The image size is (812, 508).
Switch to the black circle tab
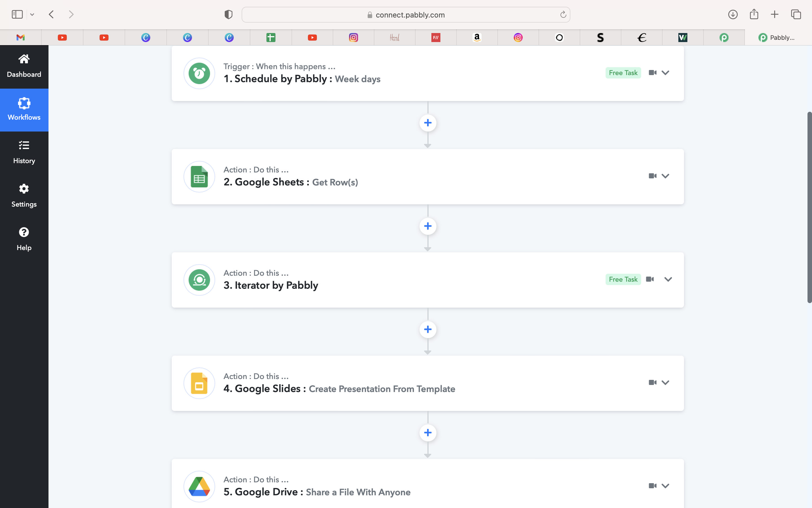[x=559, y=38]
